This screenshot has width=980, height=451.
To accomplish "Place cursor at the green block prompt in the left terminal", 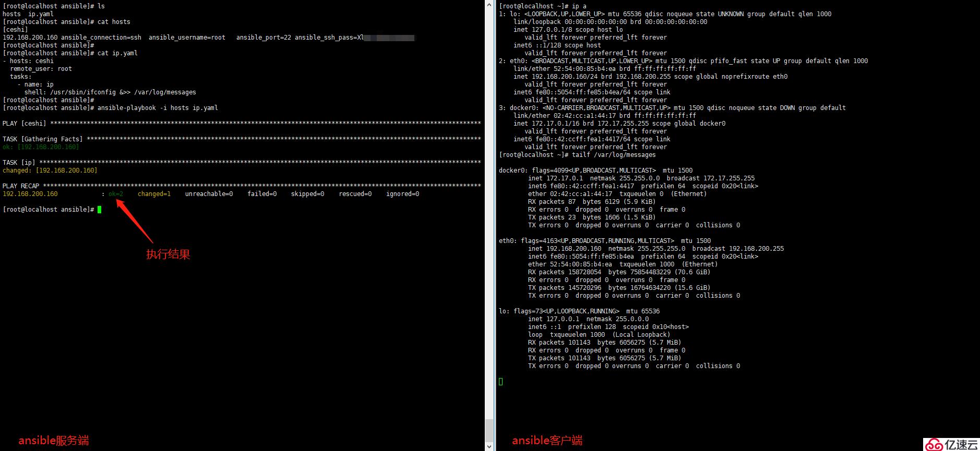I will [x=99, y=210].
